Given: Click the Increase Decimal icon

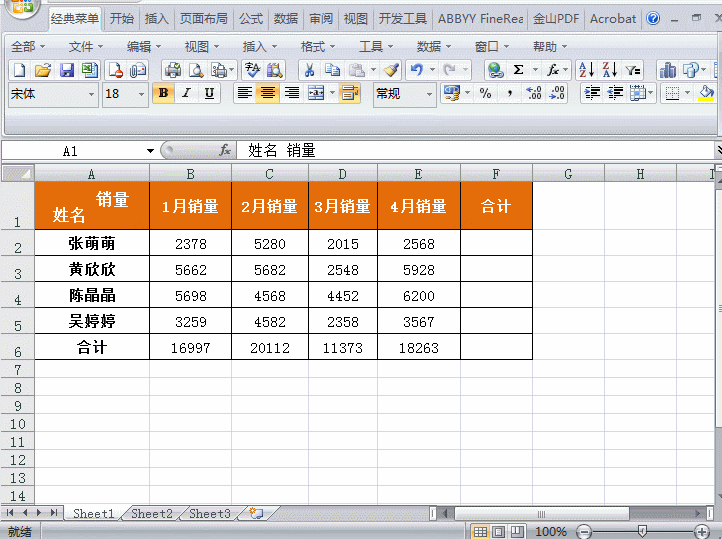Looking at the screenshot, I should click(533, 93).
